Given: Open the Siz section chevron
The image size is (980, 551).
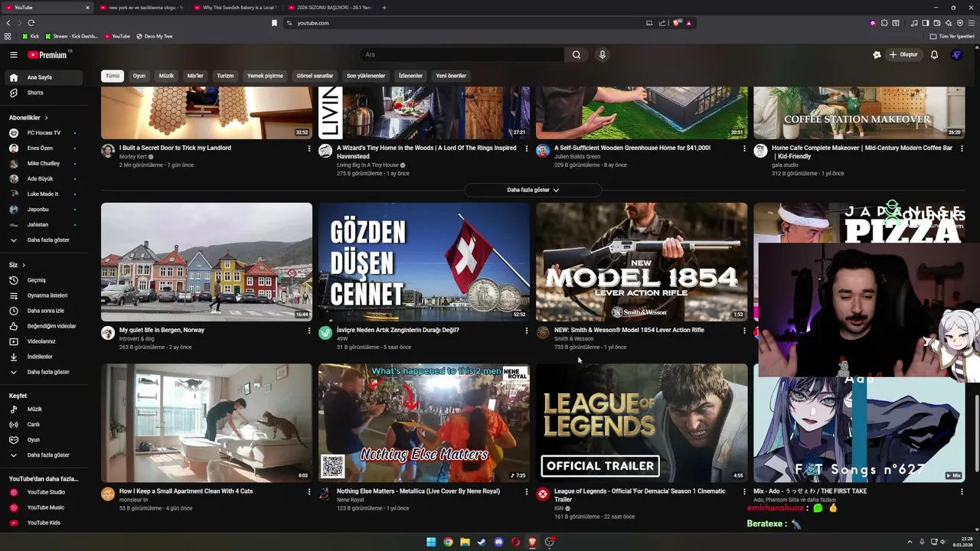Looking at the screenshot, I should click(24, 265).
